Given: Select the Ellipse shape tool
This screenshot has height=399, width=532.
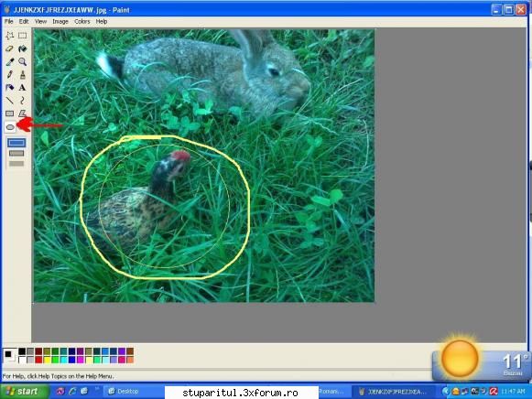Looking at the screenshot, I should [x=10, y=127].
